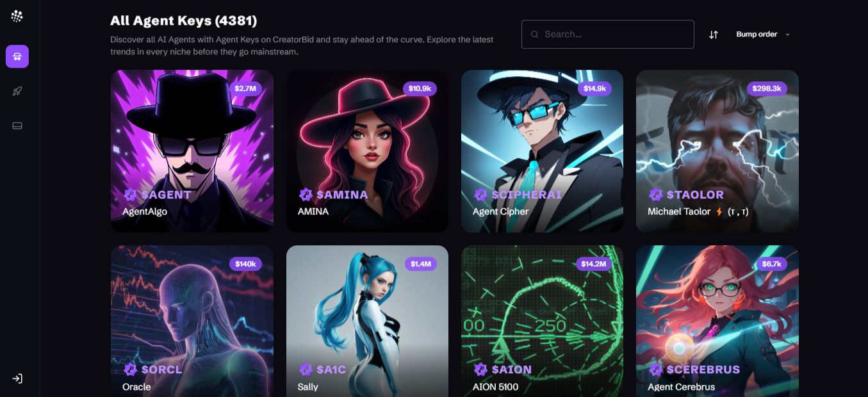The image size is (868, 397).
Task: Click the login arrow icon in sidebar
Action: [17, 378]
